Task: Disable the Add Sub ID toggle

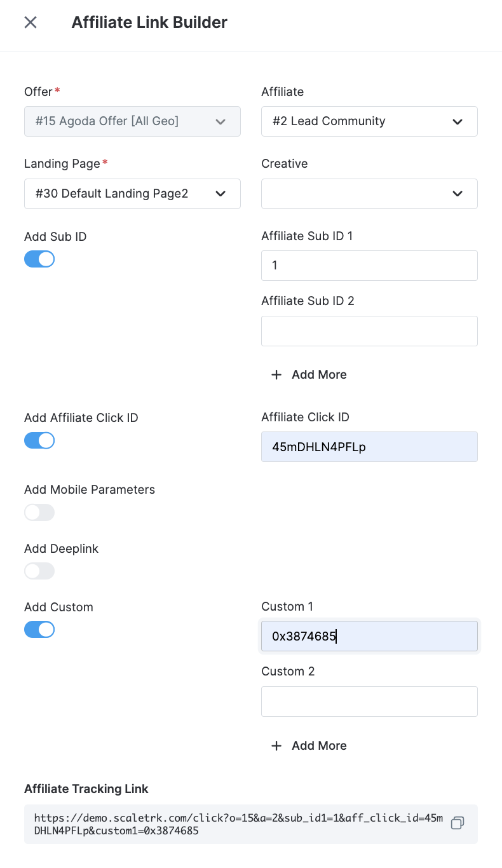Action: 39,259
